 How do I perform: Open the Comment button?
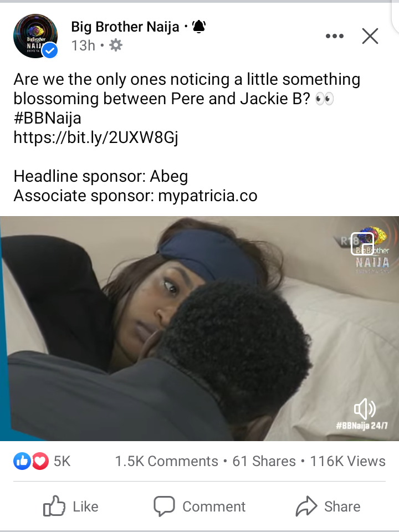199,506
